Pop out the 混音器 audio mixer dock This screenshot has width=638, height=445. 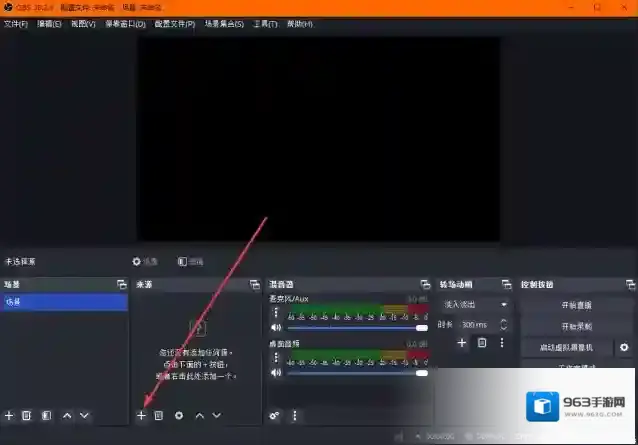[x=425, y=284]
